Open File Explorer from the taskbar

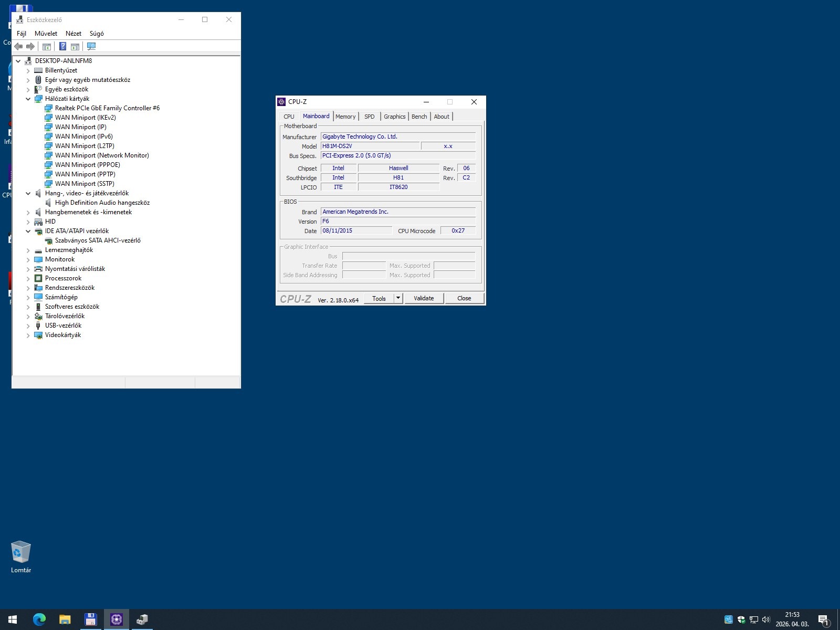coord(65,619)
